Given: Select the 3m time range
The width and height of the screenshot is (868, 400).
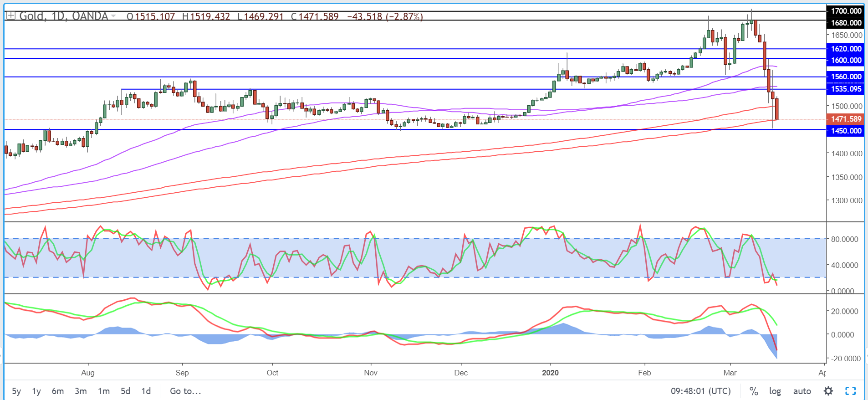Looking at the screenshot, I should 81,391.
